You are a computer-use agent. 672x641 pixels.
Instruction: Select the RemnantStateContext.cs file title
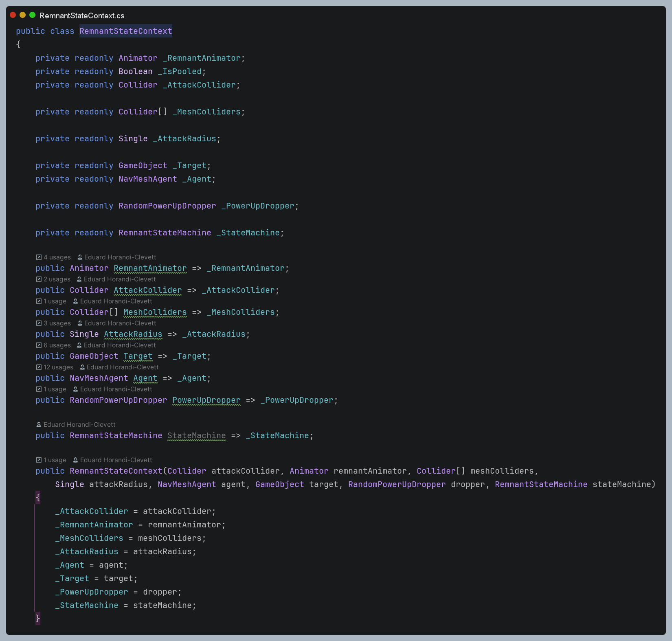(x=82, y=16)
